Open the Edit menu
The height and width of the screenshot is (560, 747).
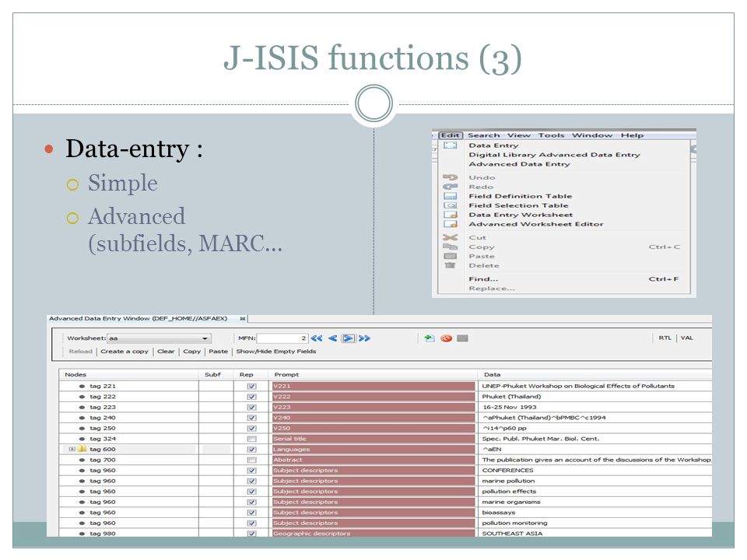[x=451, y=135]
